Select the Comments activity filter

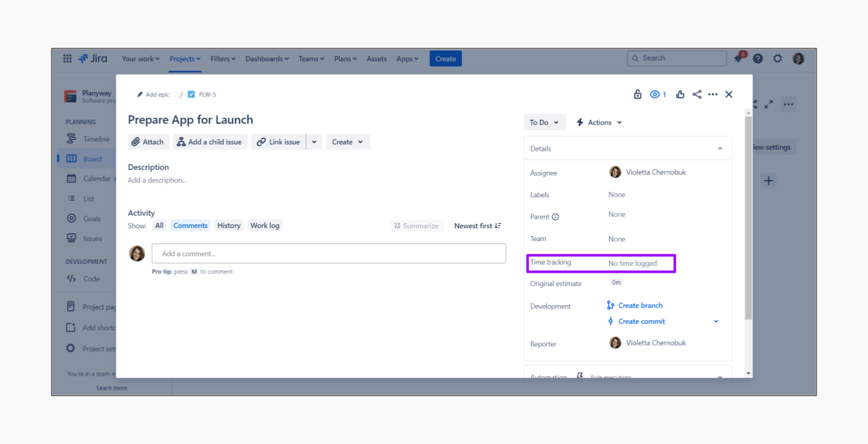[x=190, y=226]
